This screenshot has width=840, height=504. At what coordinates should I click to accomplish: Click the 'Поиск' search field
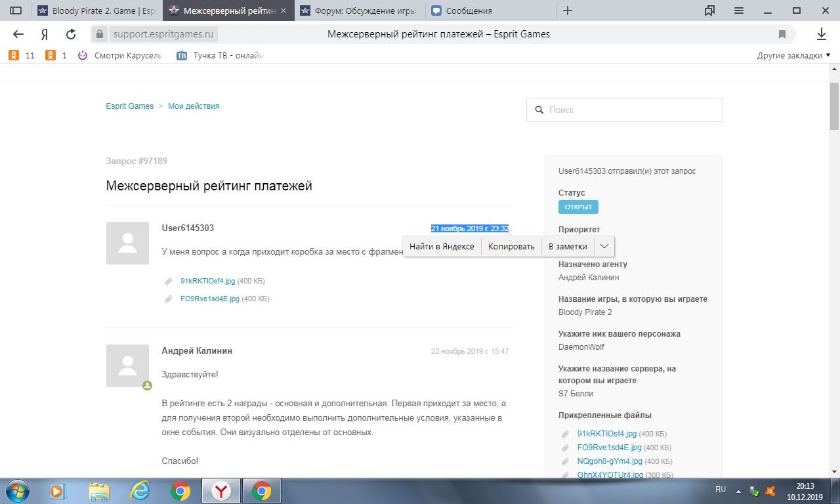coord(624,110)
